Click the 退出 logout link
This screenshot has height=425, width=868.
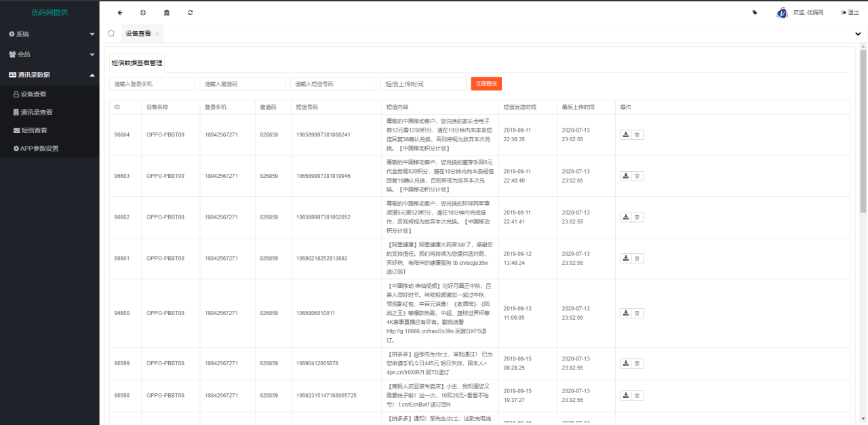850,12
